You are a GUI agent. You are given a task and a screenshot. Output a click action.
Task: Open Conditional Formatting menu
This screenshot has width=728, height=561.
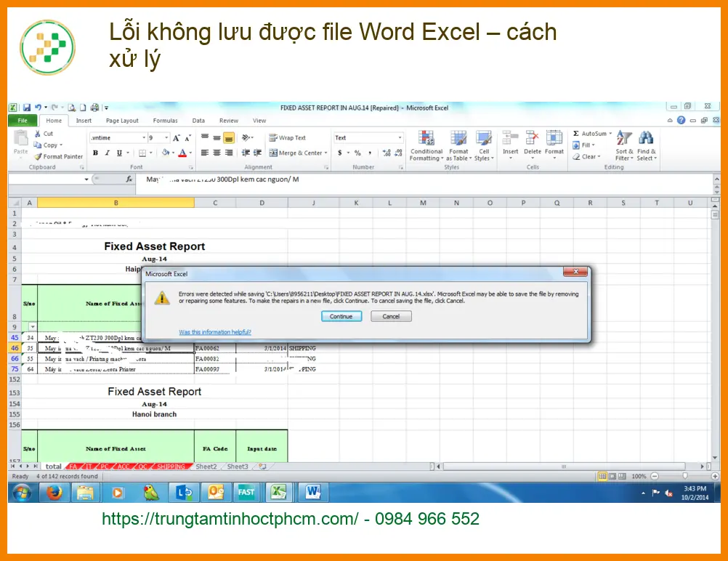click(x=426, y=146)
